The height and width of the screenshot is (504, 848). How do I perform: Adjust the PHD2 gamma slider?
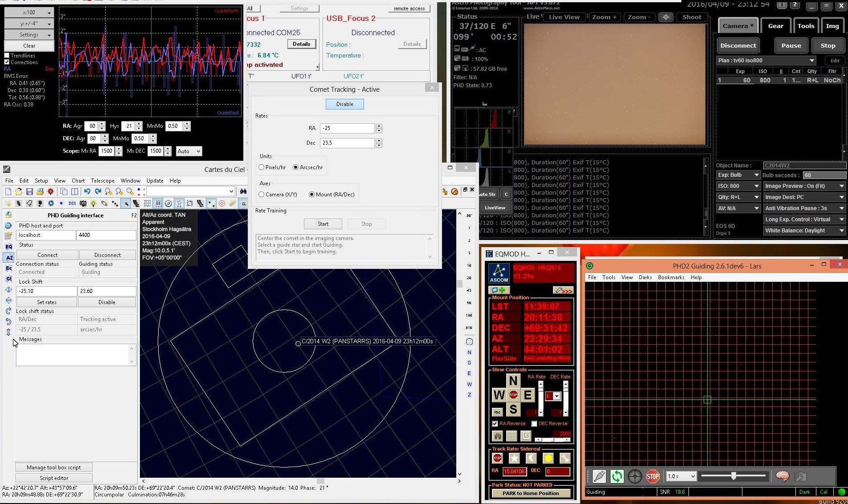pos(733,476)
